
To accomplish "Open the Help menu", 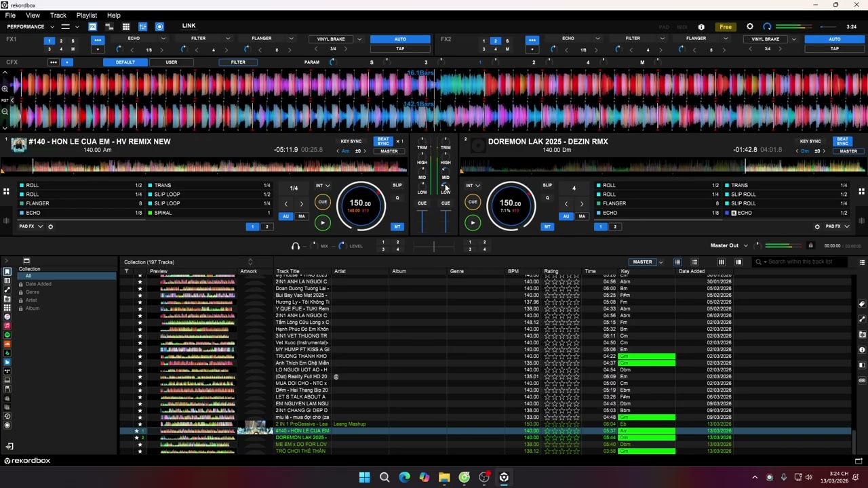I will [114, 15].
